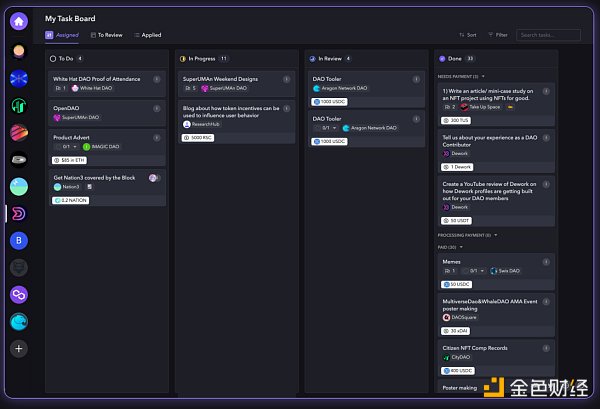
Task: Open the Filter options
Action: click(498, 35)
